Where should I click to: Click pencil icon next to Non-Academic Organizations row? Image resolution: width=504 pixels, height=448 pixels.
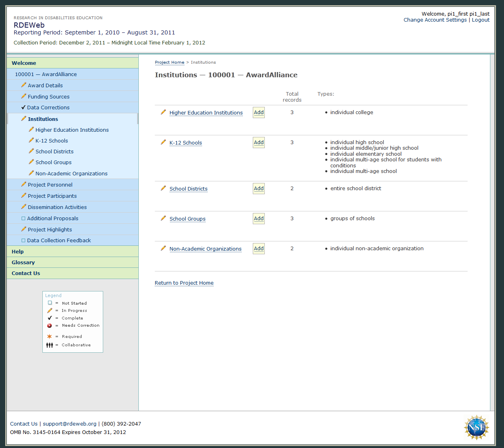(x=163, y=248)
